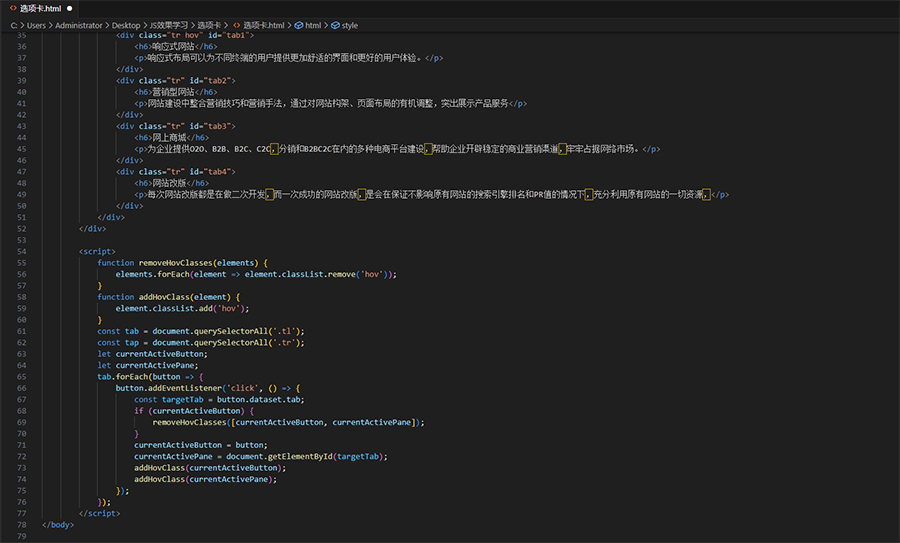Screen dimensions: 900x543
Task: Click 'const tap' declaration on line 62
Action: pyautogui.click(x=118, y=343)
